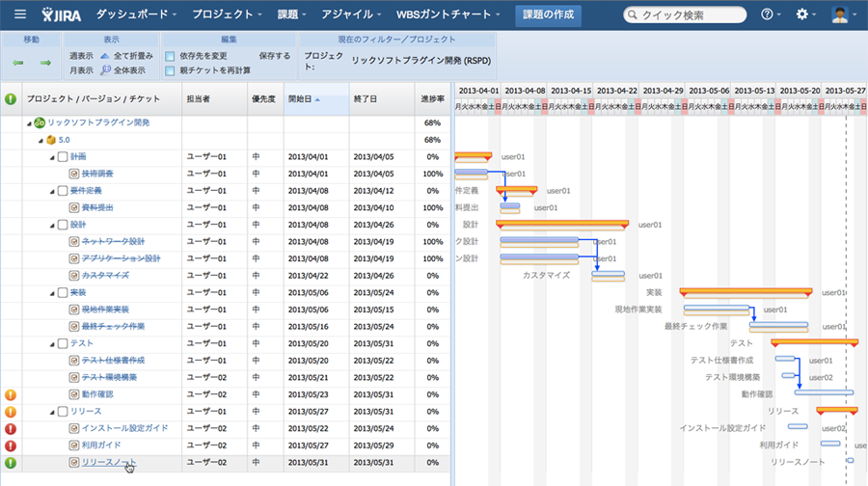Move the chart with the left green arrow
868x486 pixels.
click(x=18, y=63)
